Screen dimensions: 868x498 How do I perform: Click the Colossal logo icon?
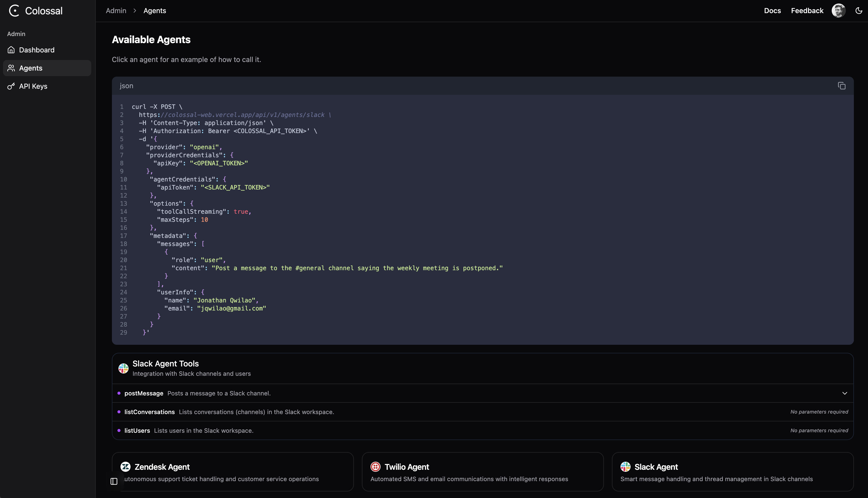point(14,11)
